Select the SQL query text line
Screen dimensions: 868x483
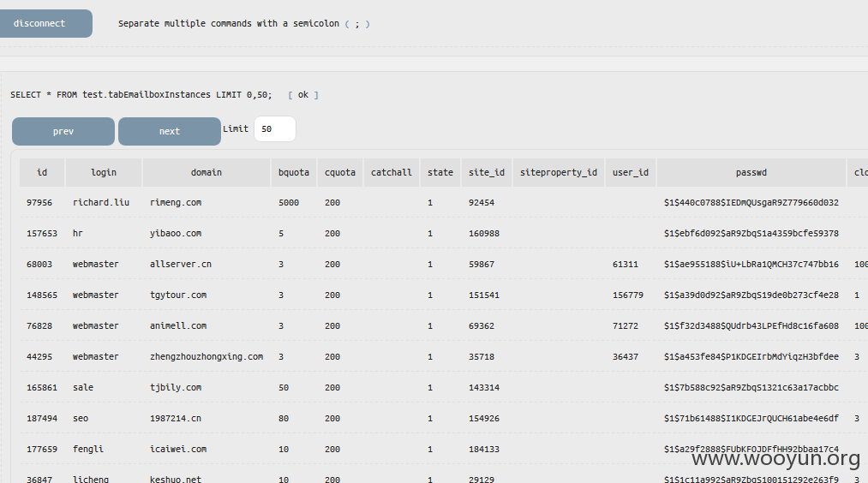pos(141,94)
